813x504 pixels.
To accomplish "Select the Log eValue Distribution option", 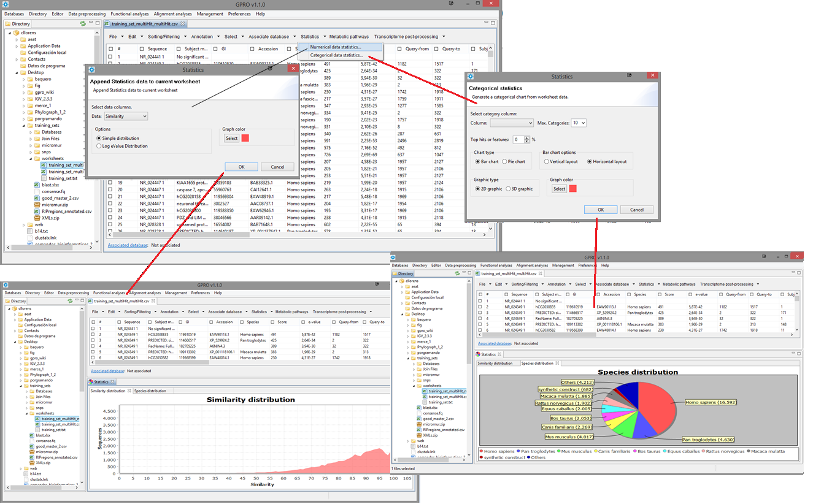I will [x=98, y=146].
